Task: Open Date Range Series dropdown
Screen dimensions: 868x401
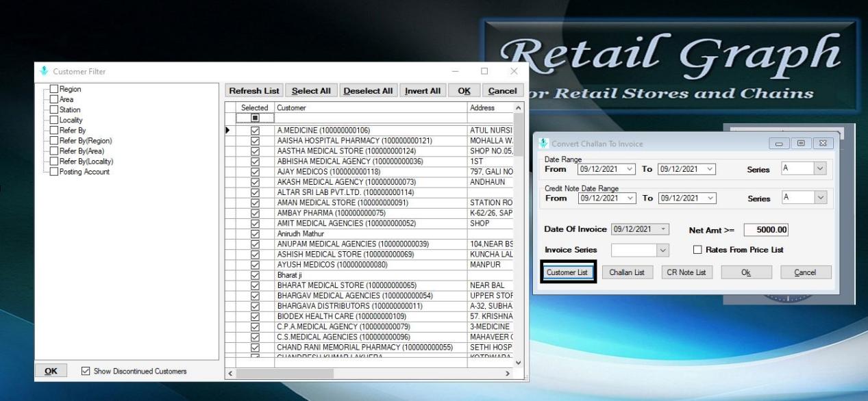Action: 819,168
